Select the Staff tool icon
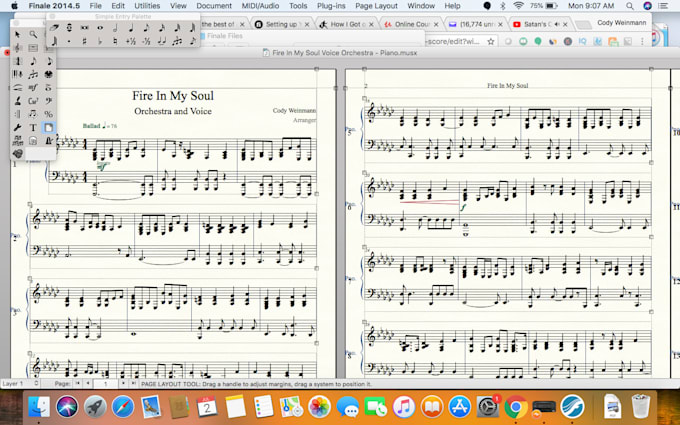Screen dimensions: 680x425 click(x=18, y=48)
